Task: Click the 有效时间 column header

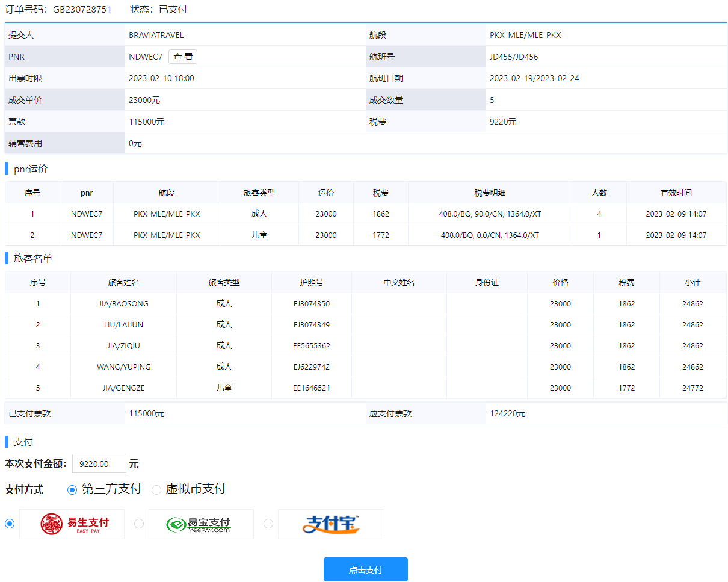Action: point(676,193)
